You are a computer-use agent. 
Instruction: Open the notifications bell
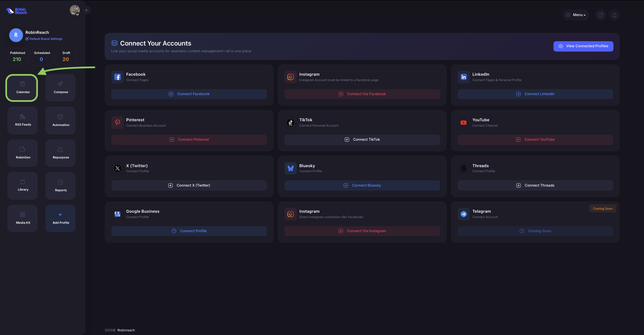click(x=614, y=15)
